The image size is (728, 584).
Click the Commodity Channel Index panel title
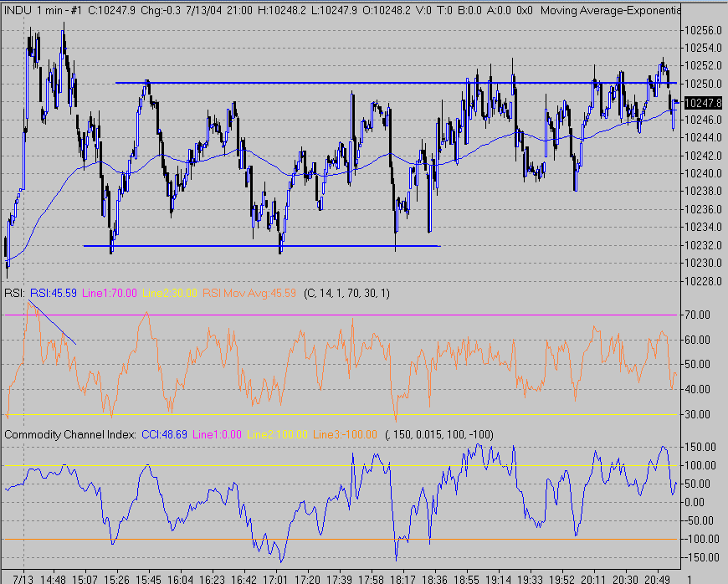(69, 435)
